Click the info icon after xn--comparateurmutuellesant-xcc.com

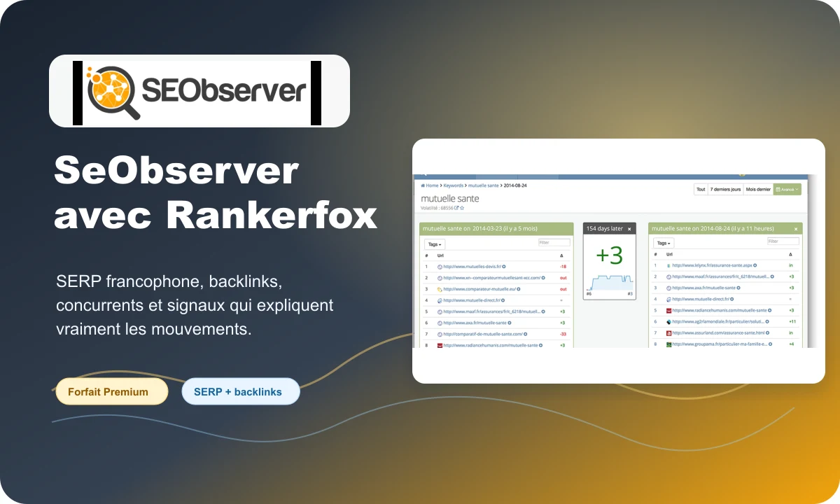tap(543, 278)
